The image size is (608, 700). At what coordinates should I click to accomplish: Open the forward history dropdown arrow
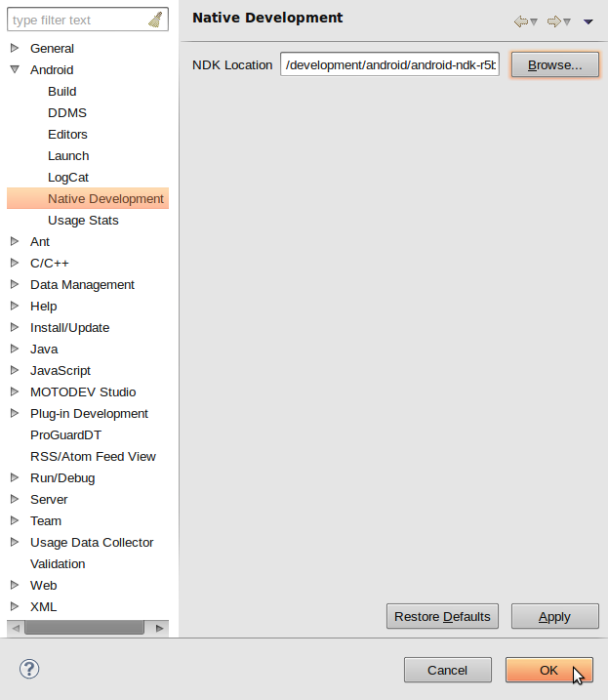[x=567, y=21]
